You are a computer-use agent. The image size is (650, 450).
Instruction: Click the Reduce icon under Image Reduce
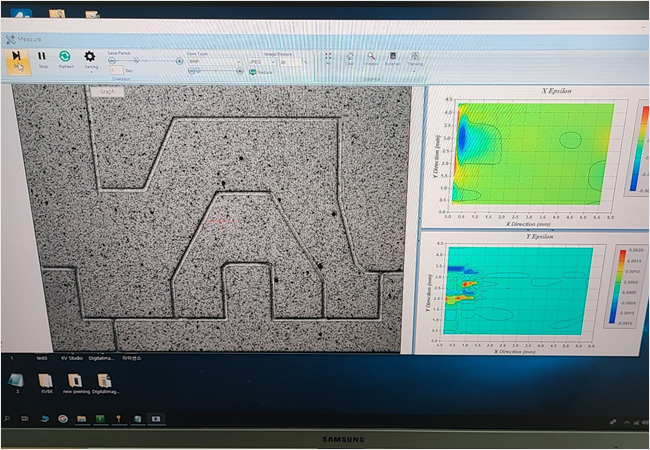click(253, 72)
